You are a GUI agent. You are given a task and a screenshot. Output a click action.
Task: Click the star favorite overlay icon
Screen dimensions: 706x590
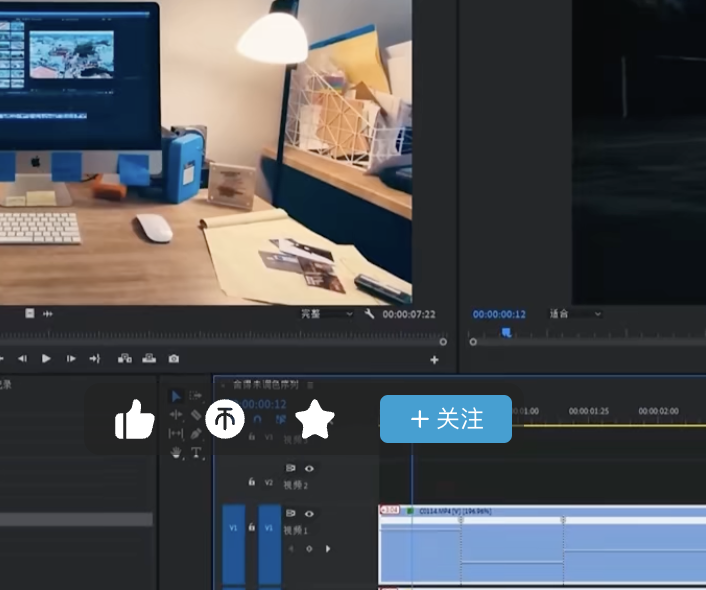coord(315,418)
